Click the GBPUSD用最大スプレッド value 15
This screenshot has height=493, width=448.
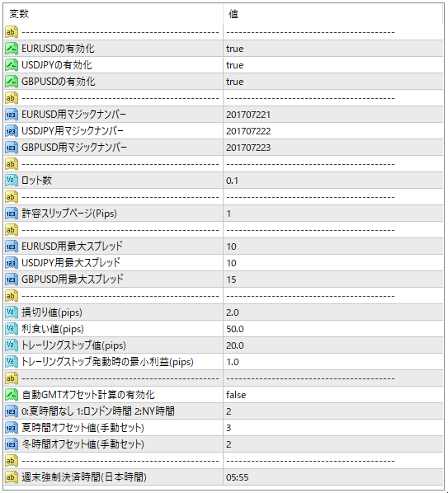(x=231, y=279)
